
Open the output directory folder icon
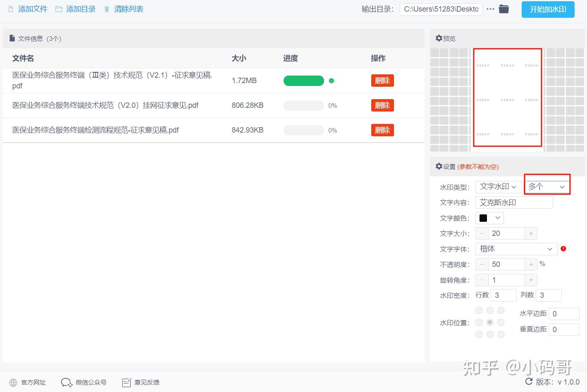coord(503,9)
